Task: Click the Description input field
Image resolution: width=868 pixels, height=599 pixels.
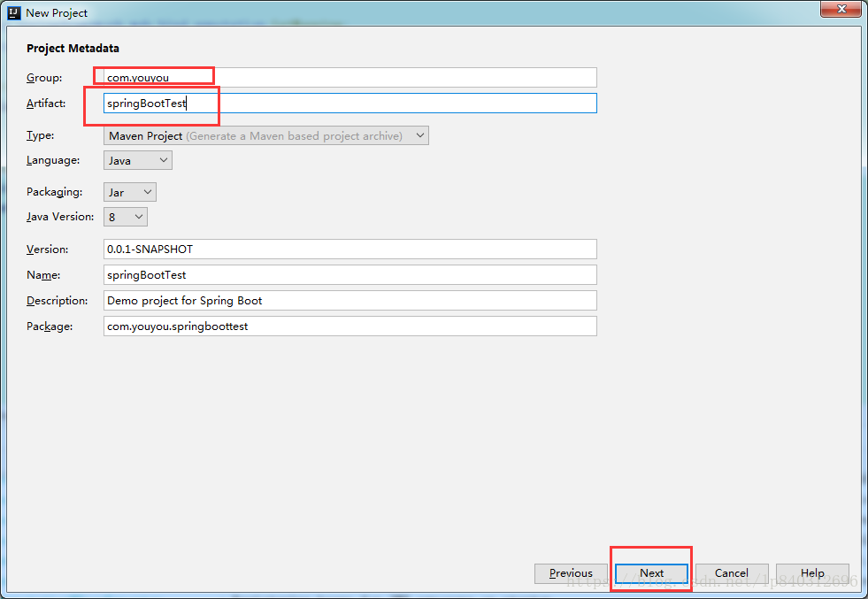Action: (x=350, y=301)
